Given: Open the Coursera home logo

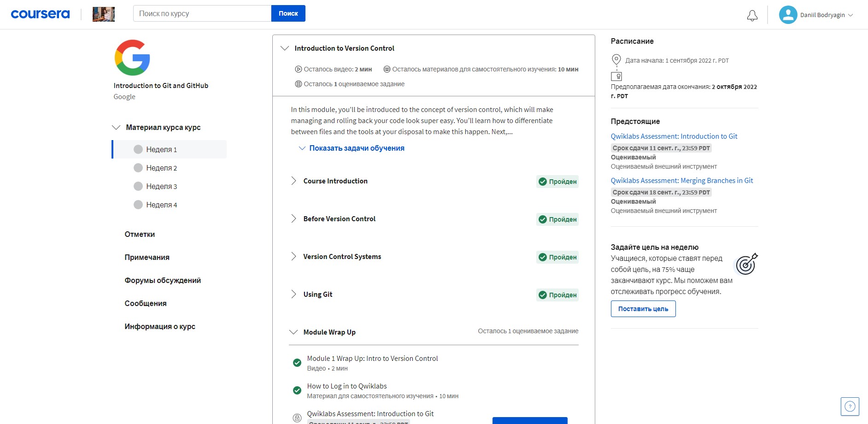Looking at the screenshot, I should point(40,14).
